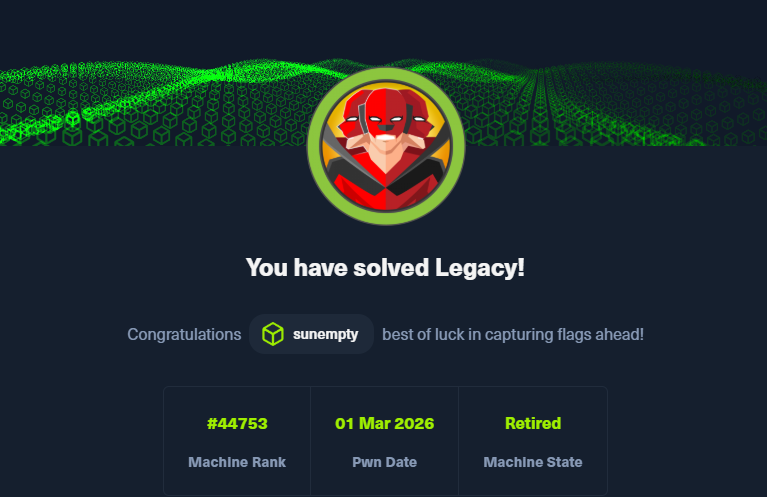767x497 pixels.
Task: Click the #44753 machine rank value
Action: pyautogui.click(x=237, y=424)
